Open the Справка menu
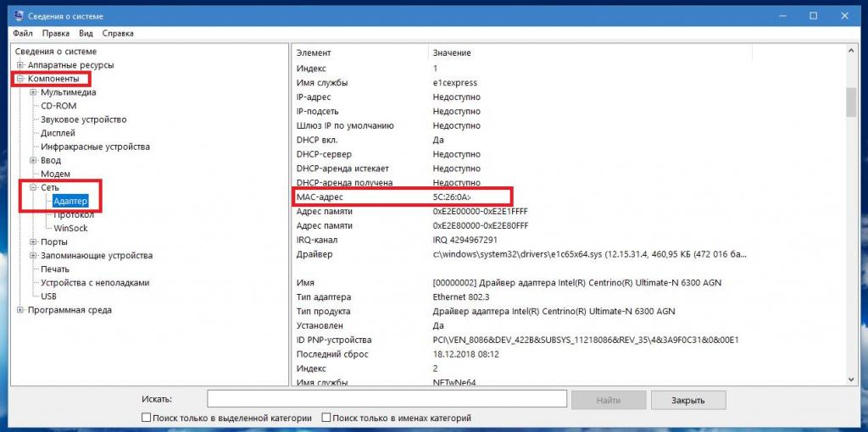The width and height of the screenshot is (868, 432). pos(118,33)
